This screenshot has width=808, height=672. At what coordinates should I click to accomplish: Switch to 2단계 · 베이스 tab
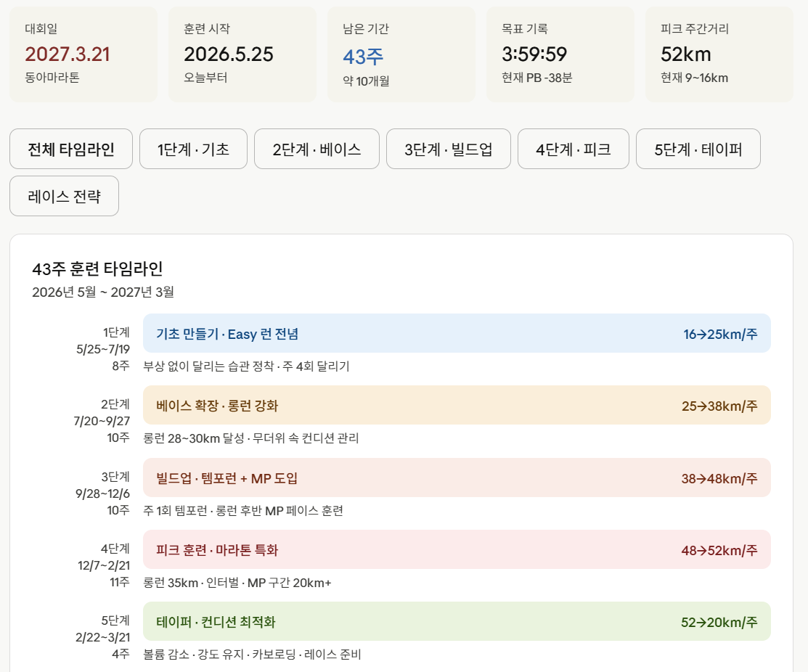coord(317,149)
